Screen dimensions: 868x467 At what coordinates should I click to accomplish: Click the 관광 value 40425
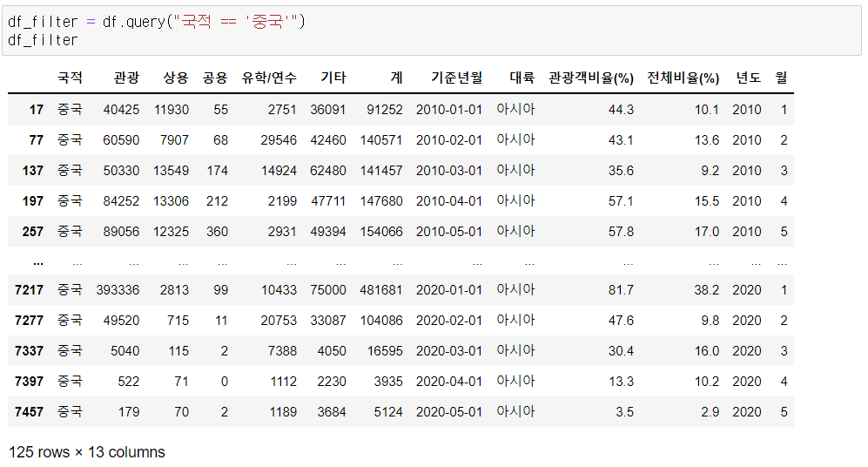[x=121, y=110]
